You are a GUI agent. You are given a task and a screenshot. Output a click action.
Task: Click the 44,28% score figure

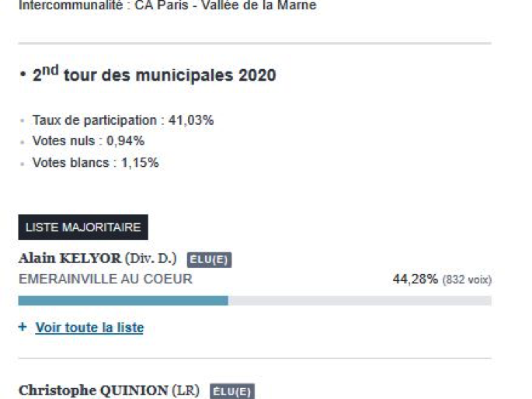tap(415, 279)
